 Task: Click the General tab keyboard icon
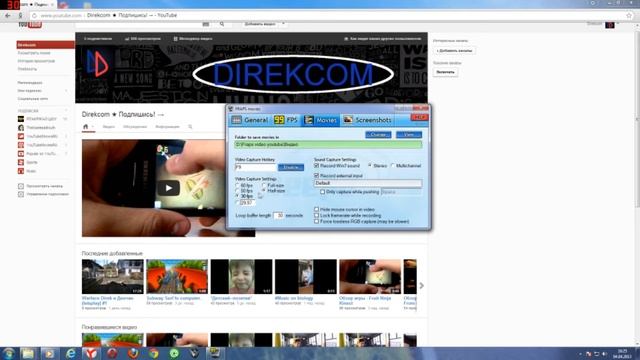point(237,120)
